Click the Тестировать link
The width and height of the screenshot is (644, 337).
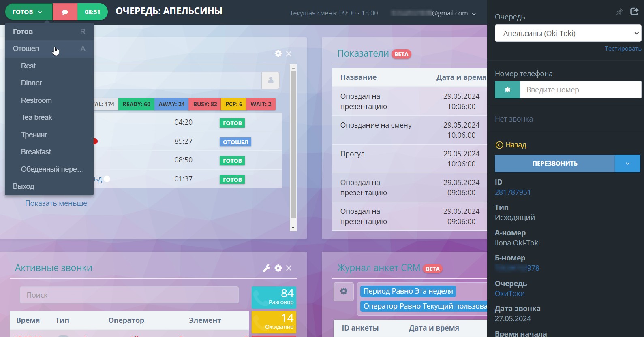click(623, 49)
